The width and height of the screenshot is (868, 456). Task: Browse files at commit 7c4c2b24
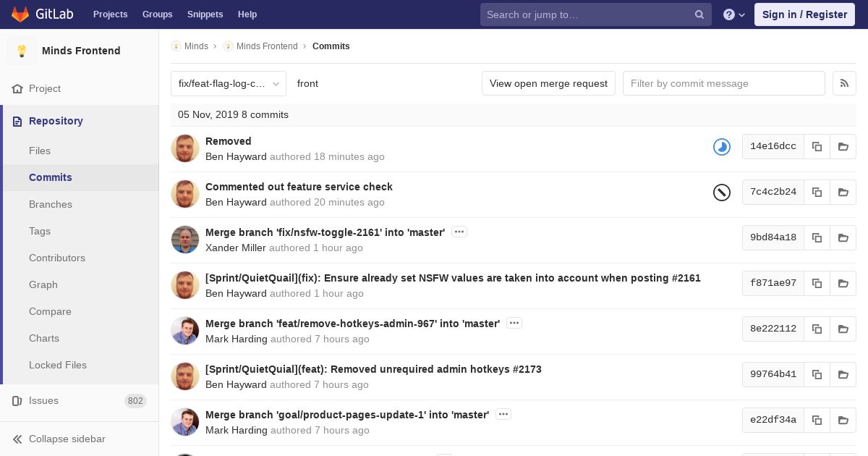843,192
